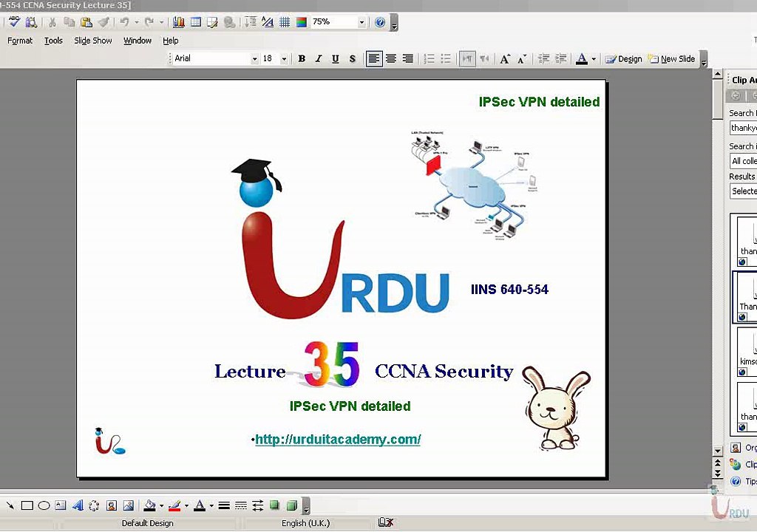Toggle Underline formatting
The image size is (757, 532).
[335, 59]
